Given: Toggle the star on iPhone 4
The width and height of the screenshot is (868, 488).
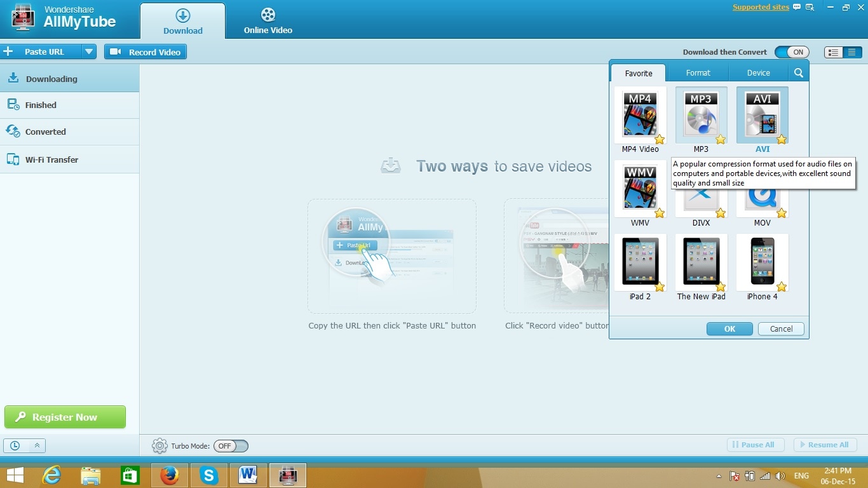Looking at the screenshot, I should point(782,287).
